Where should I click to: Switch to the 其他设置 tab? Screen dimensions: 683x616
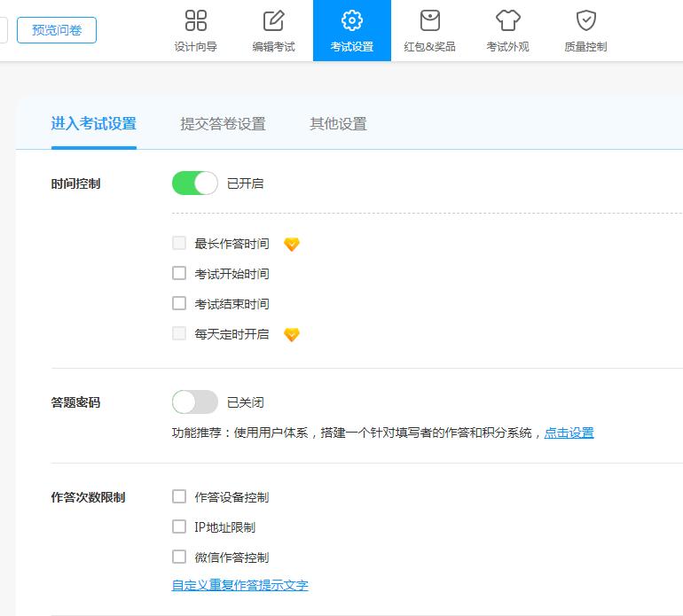click(339, 123)
